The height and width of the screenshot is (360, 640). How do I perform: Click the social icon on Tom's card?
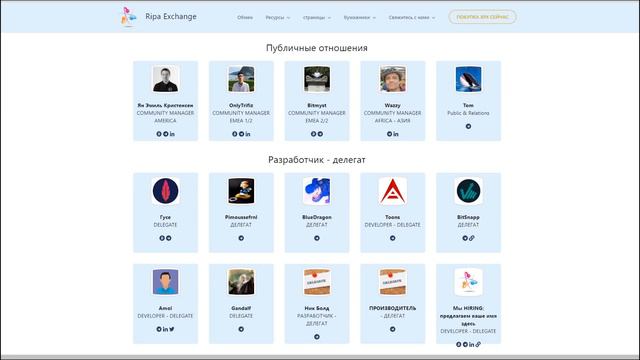469,127
